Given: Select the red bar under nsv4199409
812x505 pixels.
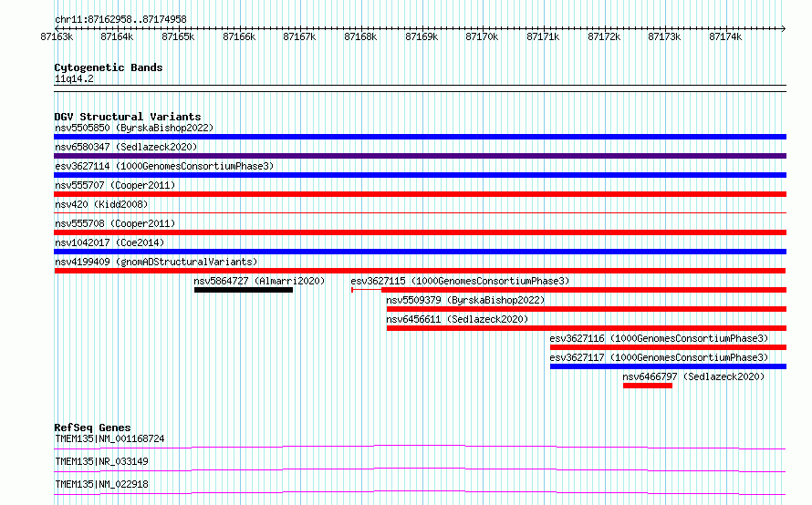Looking at the screenshot, I should point(420,271).
